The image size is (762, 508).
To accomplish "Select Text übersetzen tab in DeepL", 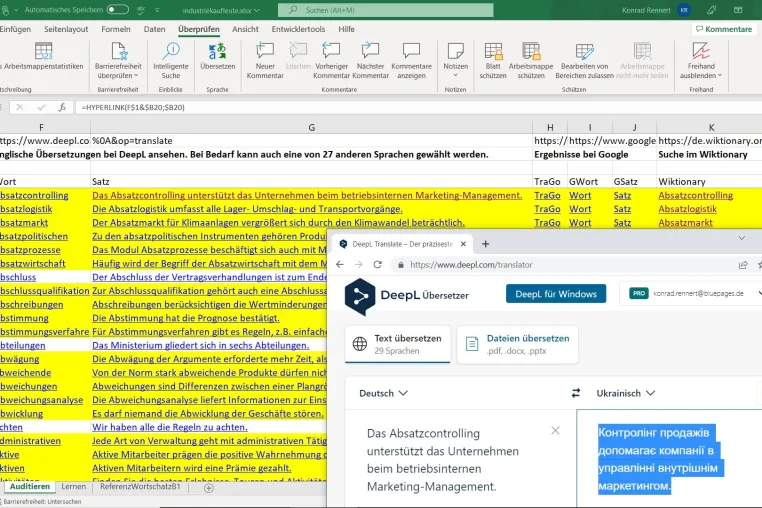I will pos(398,344).
